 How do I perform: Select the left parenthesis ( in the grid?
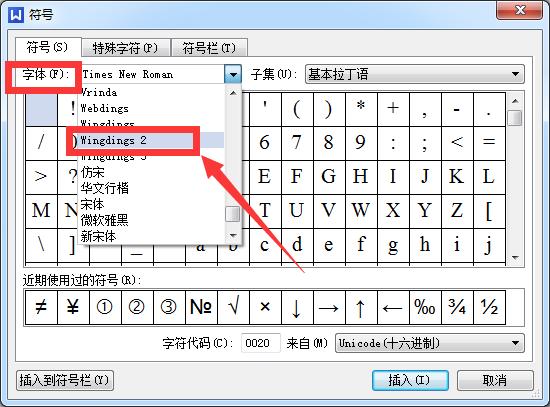pyautogui.click(x=297, y=109)
